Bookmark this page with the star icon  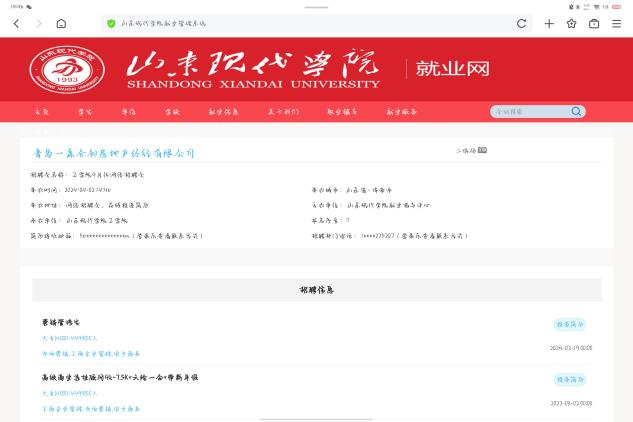[x=572, y=23]
